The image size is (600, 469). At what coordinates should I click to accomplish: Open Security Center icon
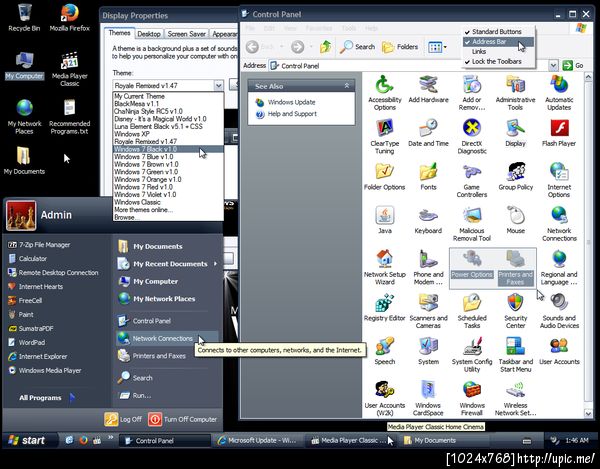coord(515,311)
